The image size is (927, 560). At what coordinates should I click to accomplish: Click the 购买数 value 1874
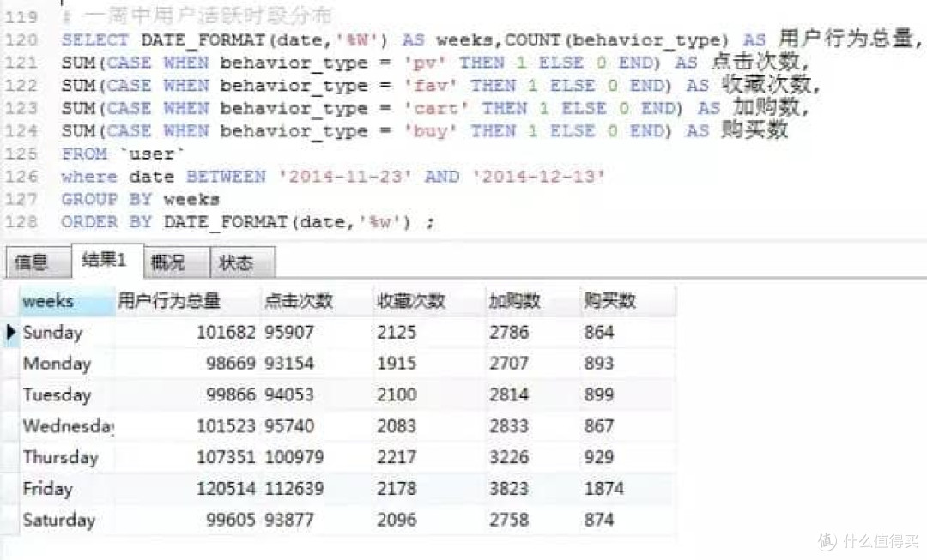[604, 489]
